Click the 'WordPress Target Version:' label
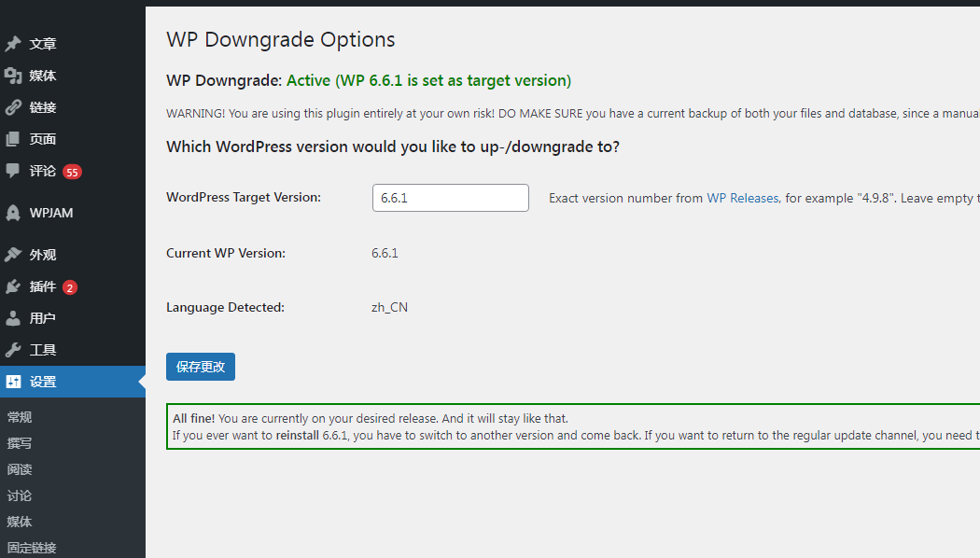This screenshot has height=558, width=980. 244,198
